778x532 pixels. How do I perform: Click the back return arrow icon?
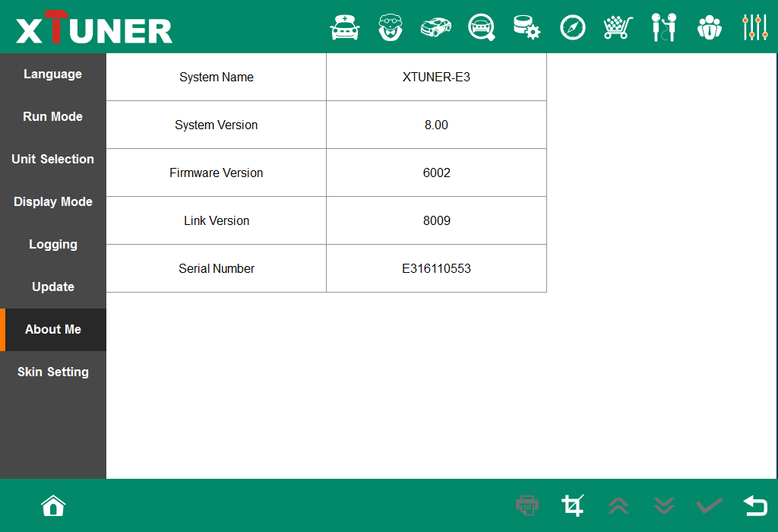[755, 505]
